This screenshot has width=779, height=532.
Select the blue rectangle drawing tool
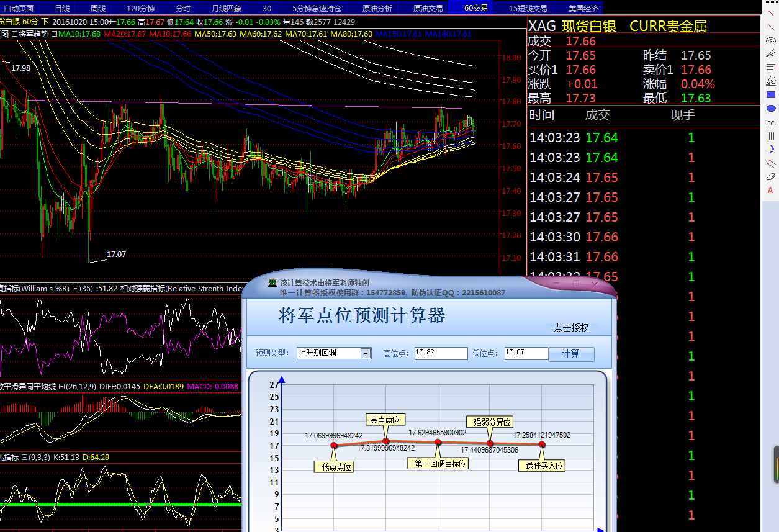point(771,95)
